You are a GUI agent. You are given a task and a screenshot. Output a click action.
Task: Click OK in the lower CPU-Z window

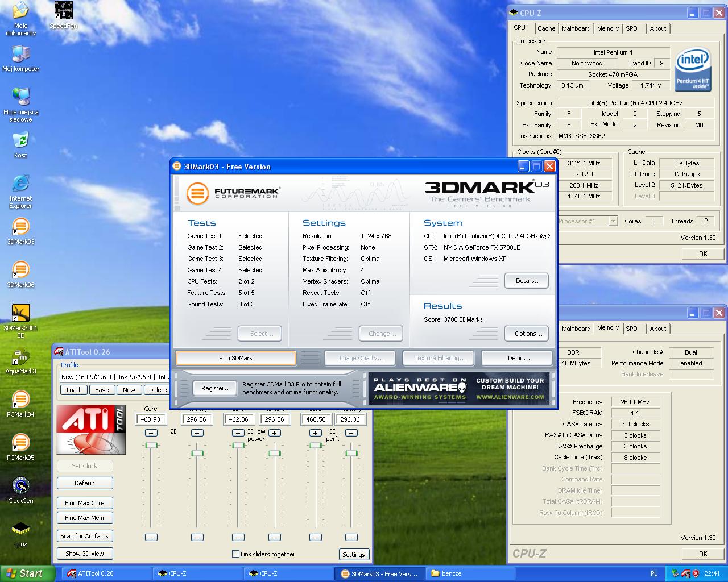703,554
